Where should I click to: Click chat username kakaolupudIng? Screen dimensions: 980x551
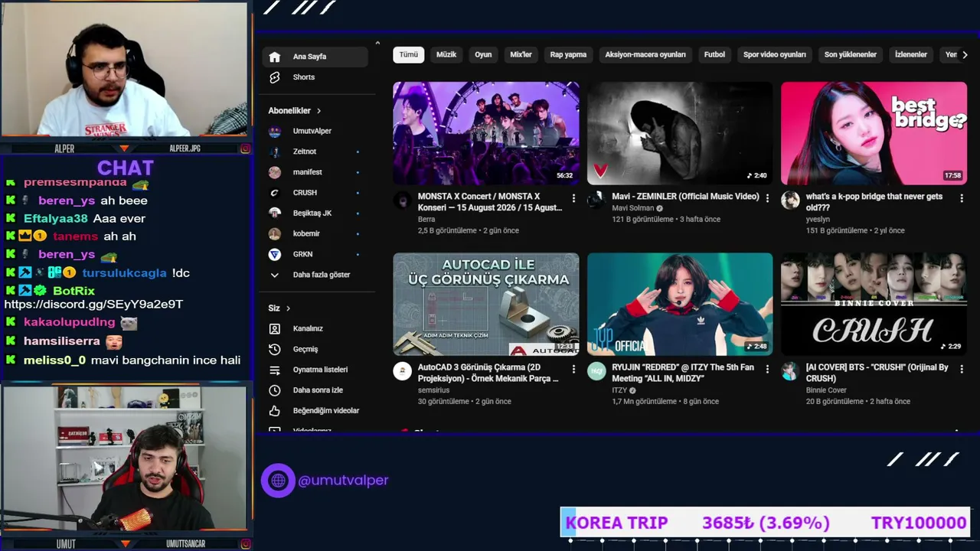tap(69, 322)
